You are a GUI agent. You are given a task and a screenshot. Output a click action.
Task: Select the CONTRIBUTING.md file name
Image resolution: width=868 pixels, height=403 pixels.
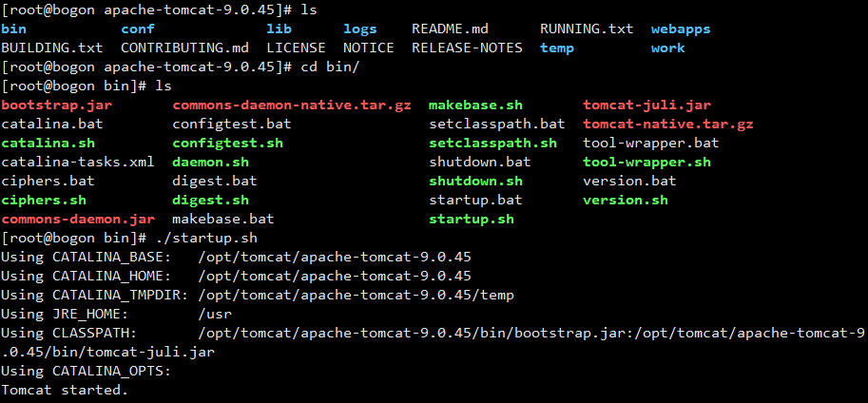[184, 48]
